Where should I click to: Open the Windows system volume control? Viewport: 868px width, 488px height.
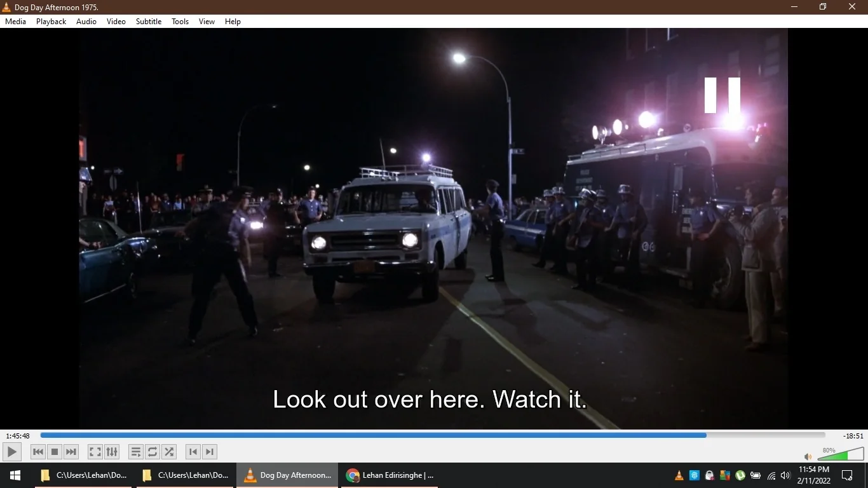click(785, 475)
